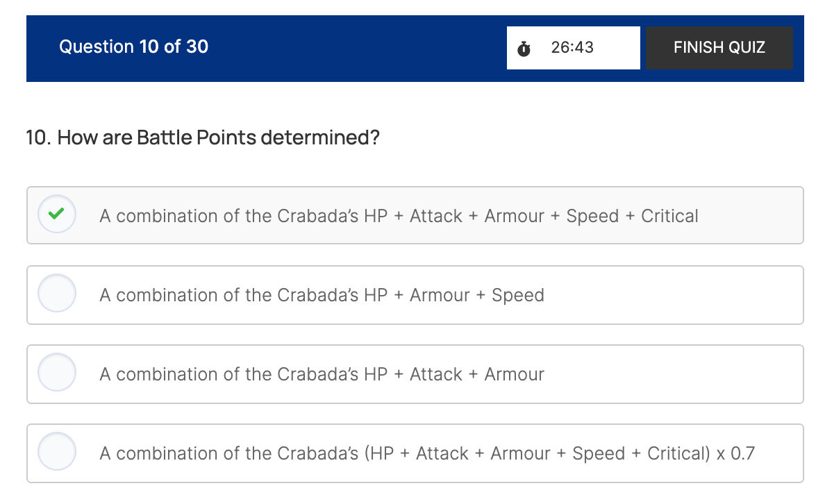
Task: Click empty space right of first answer's text
Action: pos(750,216)
